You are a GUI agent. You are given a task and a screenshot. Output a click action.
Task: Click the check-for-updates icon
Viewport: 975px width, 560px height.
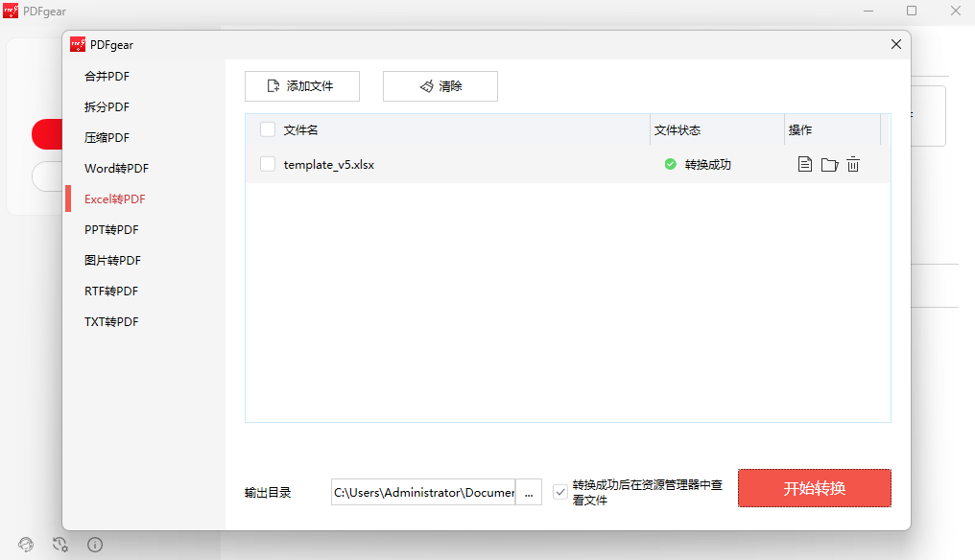[59, 544]
